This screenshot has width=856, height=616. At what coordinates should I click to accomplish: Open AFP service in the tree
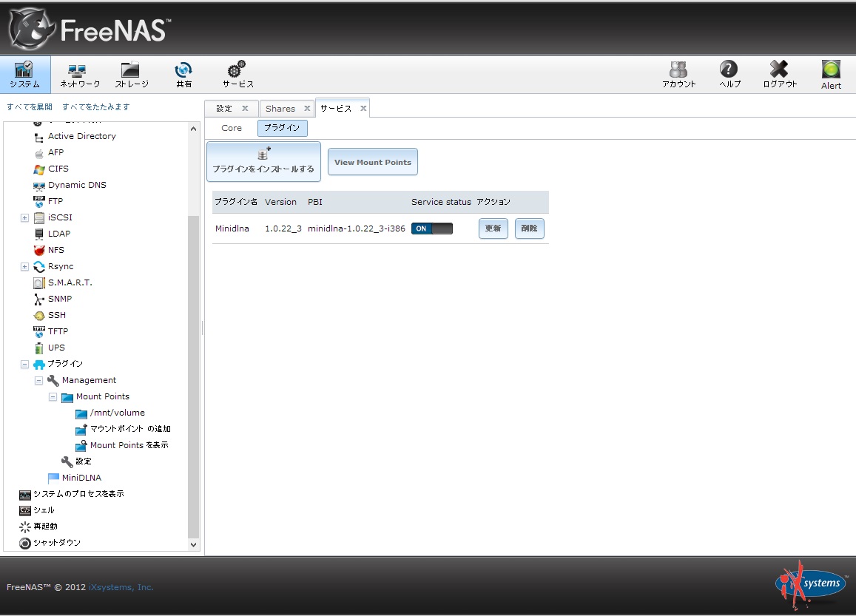tap(55, 153)
